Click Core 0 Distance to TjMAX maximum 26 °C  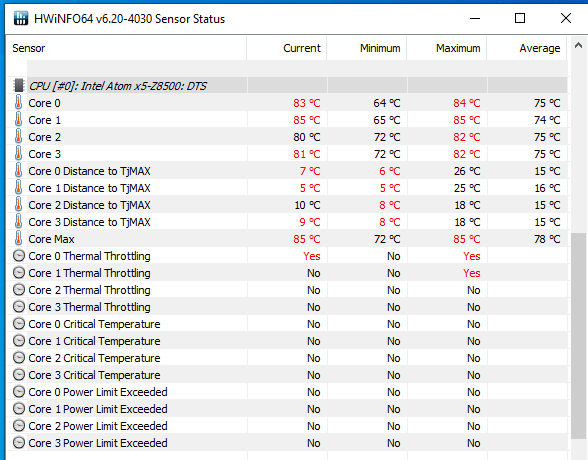point(467,171)
